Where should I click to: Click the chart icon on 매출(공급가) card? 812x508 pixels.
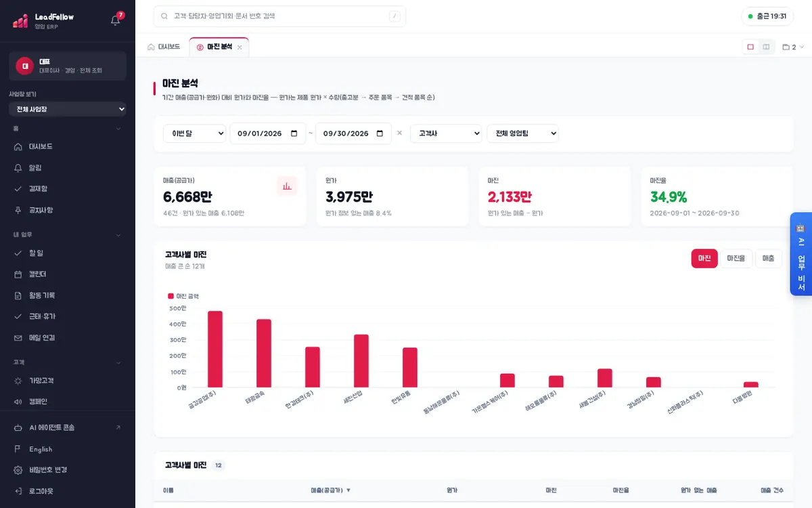pyautogui.click(x=287, y=186)
